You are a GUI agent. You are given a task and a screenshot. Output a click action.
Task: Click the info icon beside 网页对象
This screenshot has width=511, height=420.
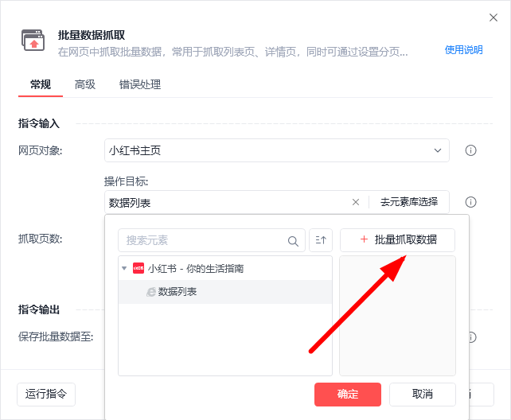click(470, 150)
